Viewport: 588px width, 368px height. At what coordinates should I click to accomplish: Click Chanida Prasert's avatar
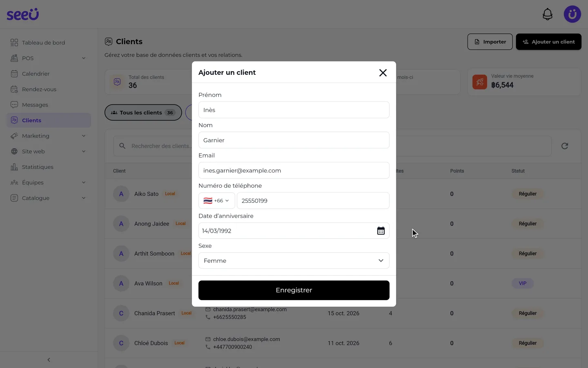point(121,313)
